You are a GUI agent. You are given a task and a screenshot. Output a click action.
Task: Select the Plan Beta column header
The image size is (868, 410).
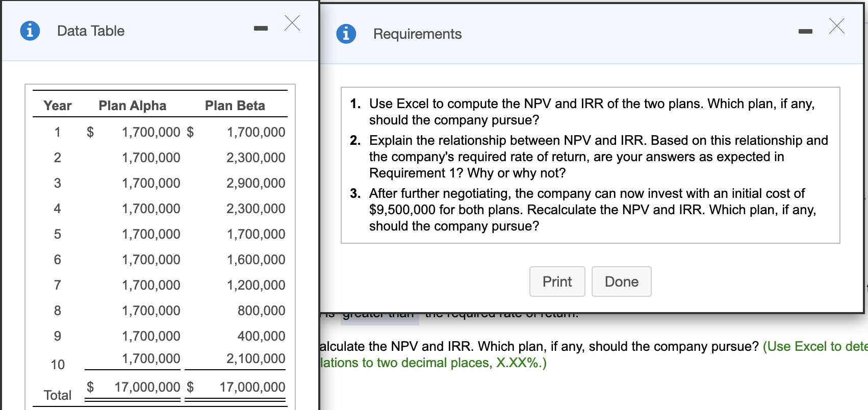235,106
